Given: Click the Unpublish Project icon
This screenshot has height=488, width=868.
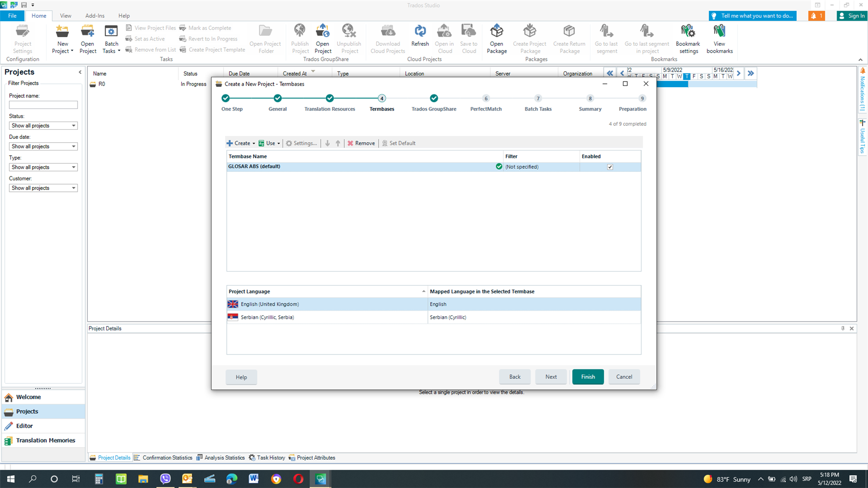Looking at the screenshot, I should click(349, 39).
